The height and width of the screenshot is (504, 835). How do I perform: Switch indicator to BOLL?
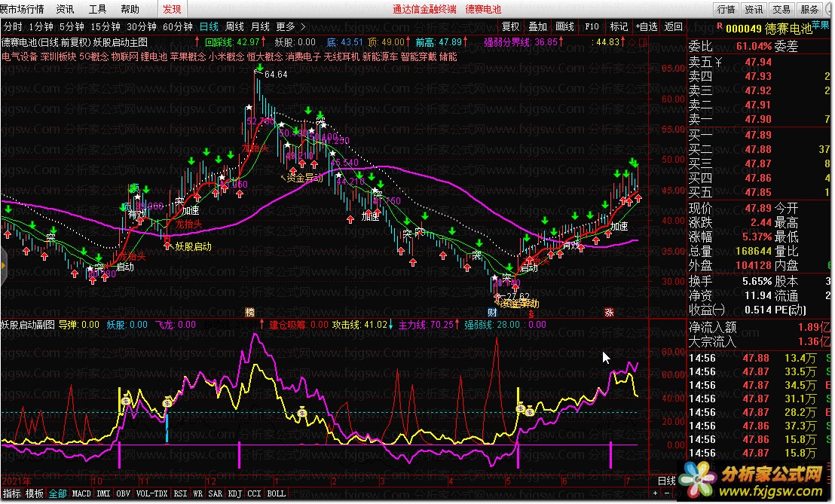(x=276, y=494)
